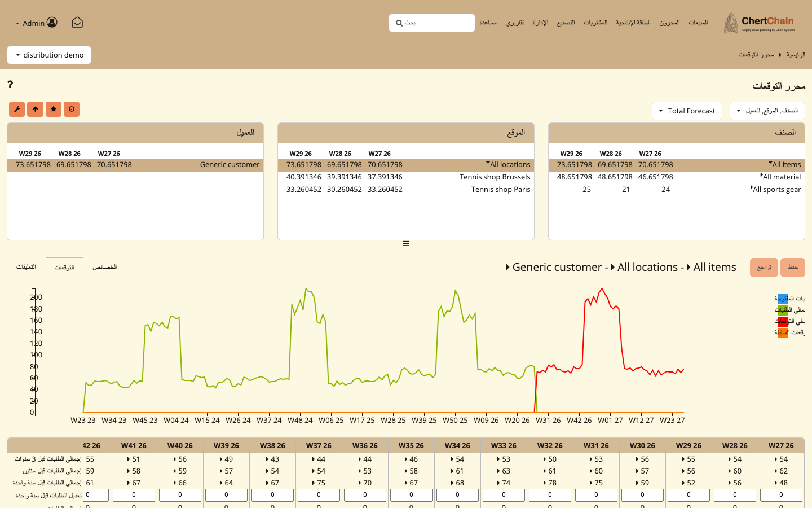This screenshot has height=508, width=812.
Task: Expand the All material row
Action: click(x=761, y=176)
